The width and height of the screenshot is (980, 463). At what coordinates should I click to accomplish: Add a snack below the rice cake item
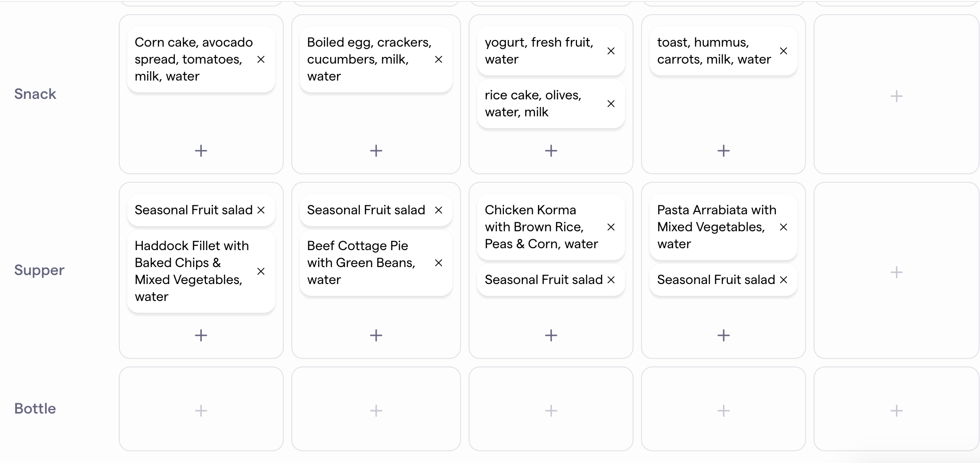(551, 151)
